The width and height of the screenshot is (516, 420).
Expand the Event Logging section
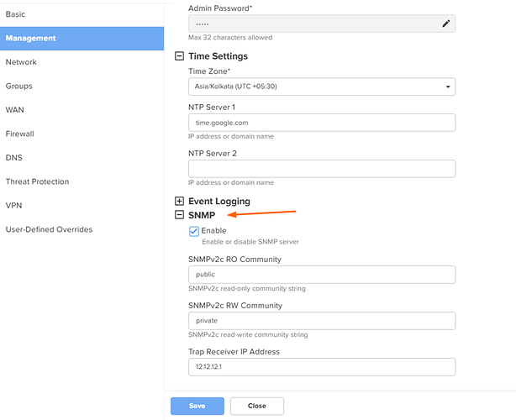(179, 202)
